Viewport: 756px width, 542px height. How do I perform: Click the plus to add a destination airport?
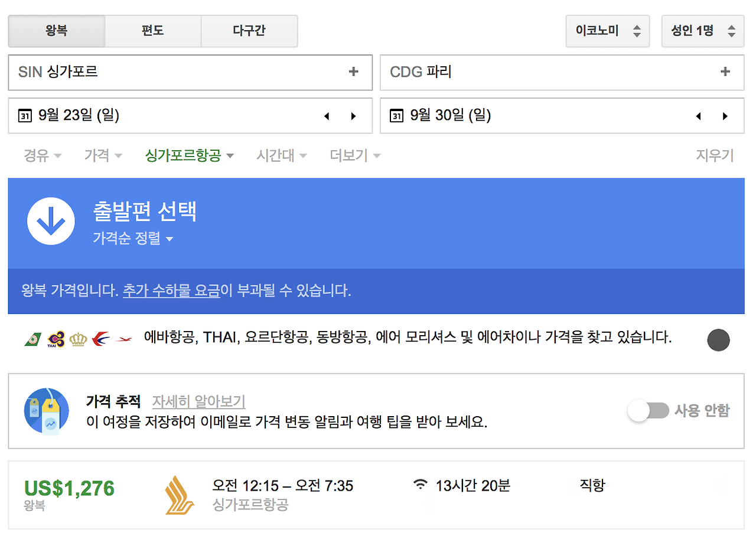pos(725,72)
